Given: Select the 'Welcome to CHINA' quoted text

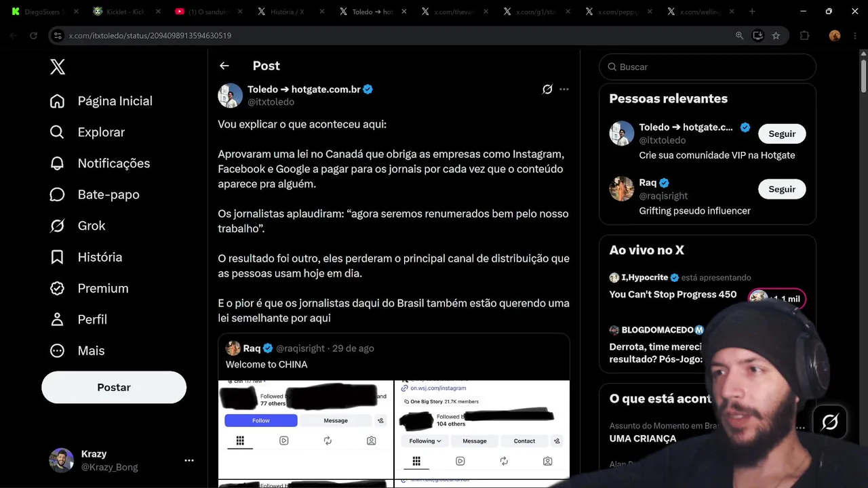Looking at the screenshot, I should pos(267,365).
